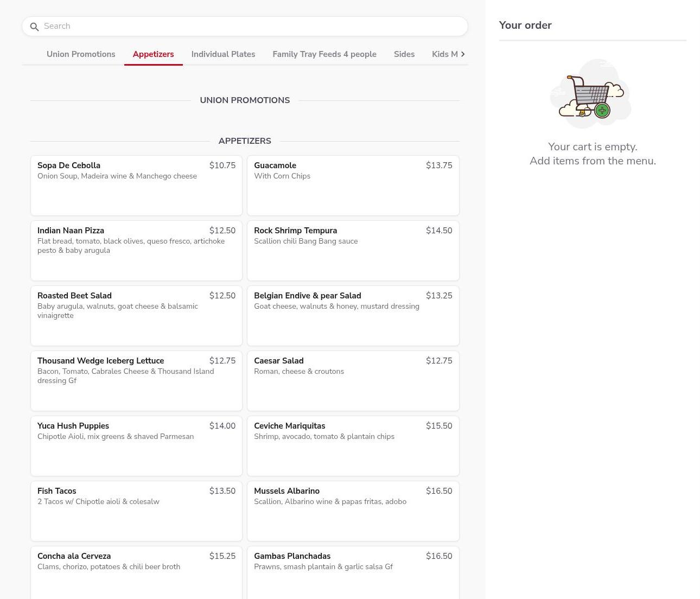Add Yuca Hush Puppies to cart
This screenshot has width=700, height=599.
click(x=136, y=445)
